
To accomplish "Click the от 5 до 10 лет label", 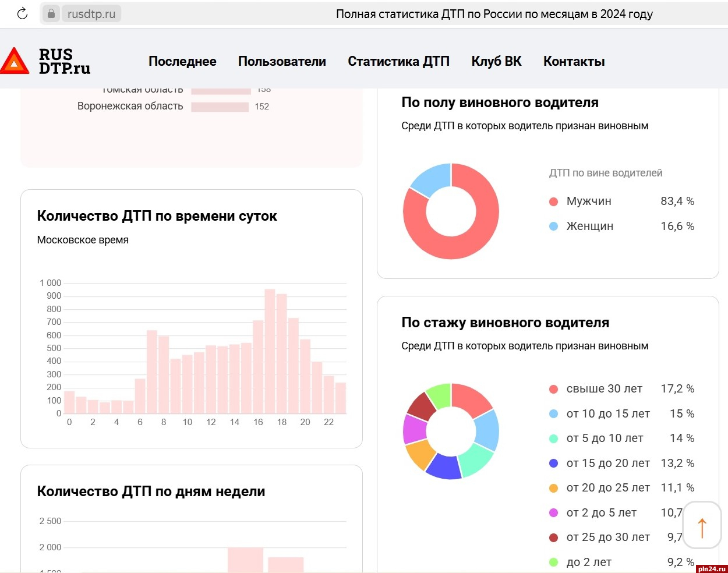I will point(605,438).
